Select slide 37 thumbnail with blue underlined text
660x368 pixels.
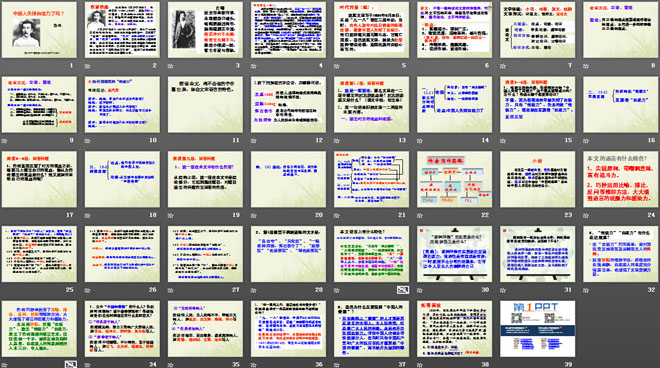371,329
